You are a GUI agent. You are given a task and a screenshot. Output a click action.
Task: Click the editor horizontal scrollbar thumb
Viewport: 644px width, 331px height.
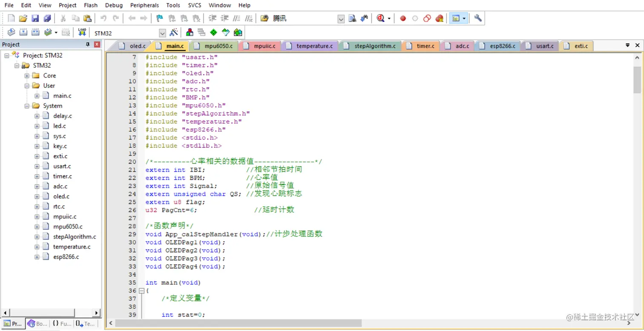click(x=239, y=324)
